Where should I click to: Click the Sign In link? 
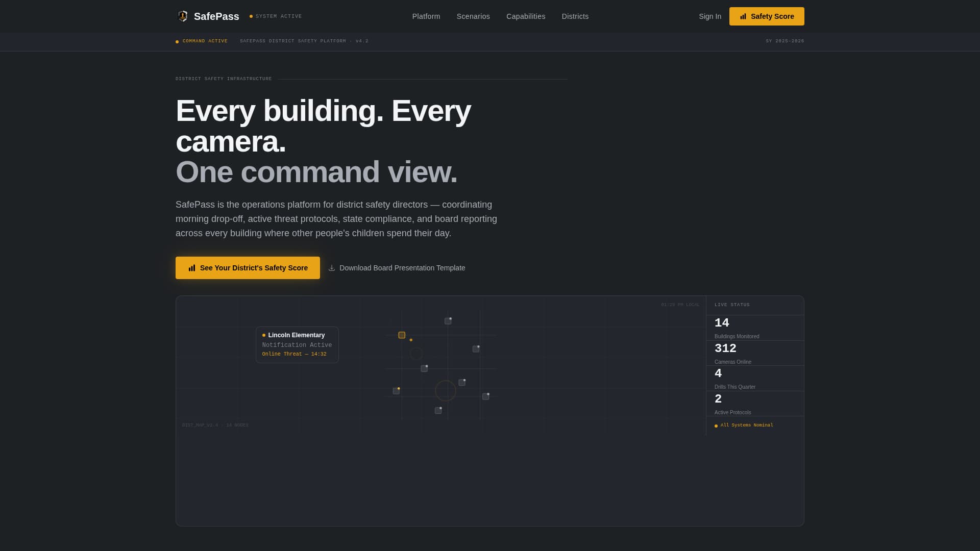pyautogui.click(x=709, y=16)
